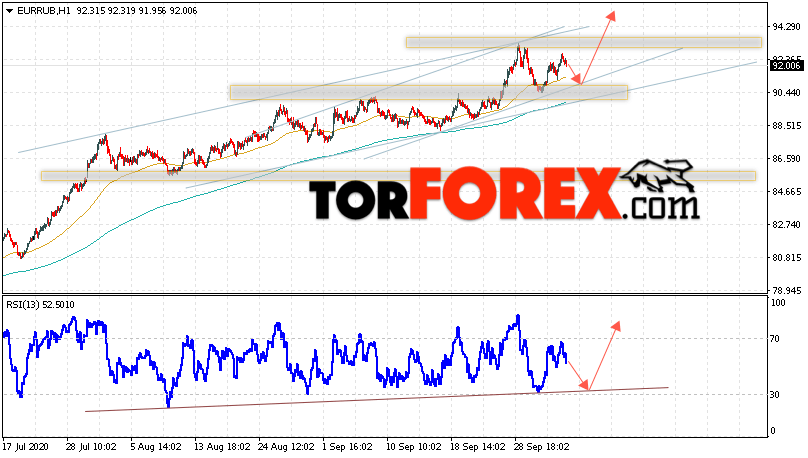Image resolution: width=808 pixels, height=458 pixels.
Task: Click the 13 Aug 18:02 time label
Action: [222, 447]
